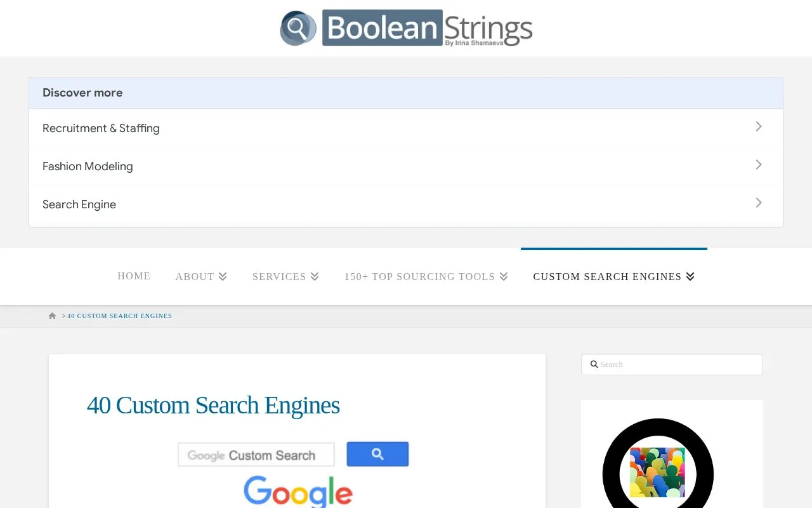Click the Discover more header
Viewport: 812px width, 508px height.
[406, 93]
